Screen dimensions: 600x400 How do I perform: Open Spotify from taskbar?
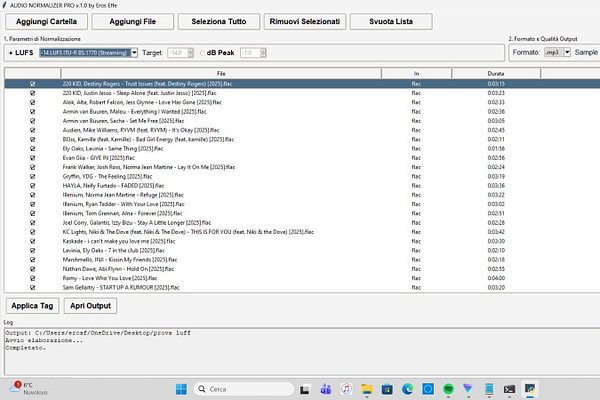[x=448, y=389]
